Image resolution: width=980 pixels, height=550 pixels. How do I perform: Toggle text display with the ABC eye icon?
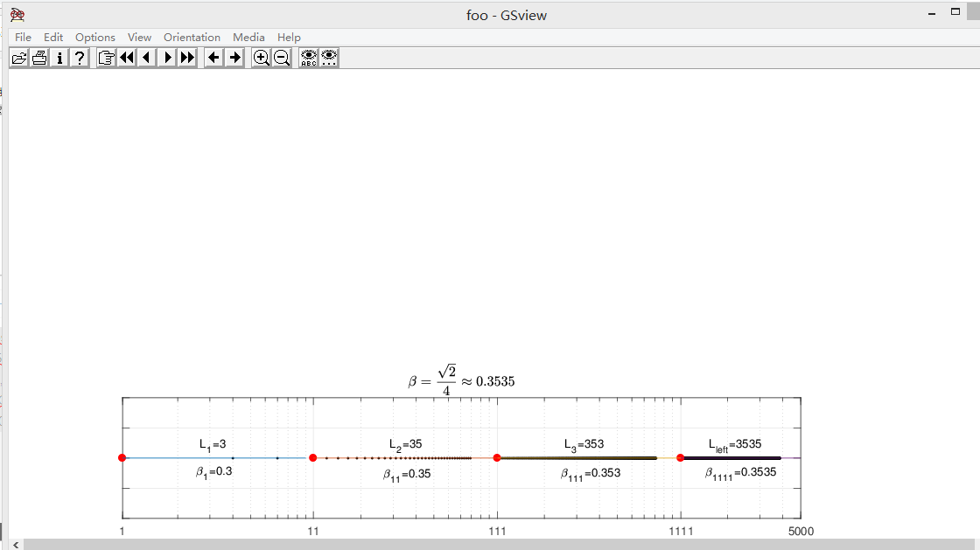click(x=308, y=57)
